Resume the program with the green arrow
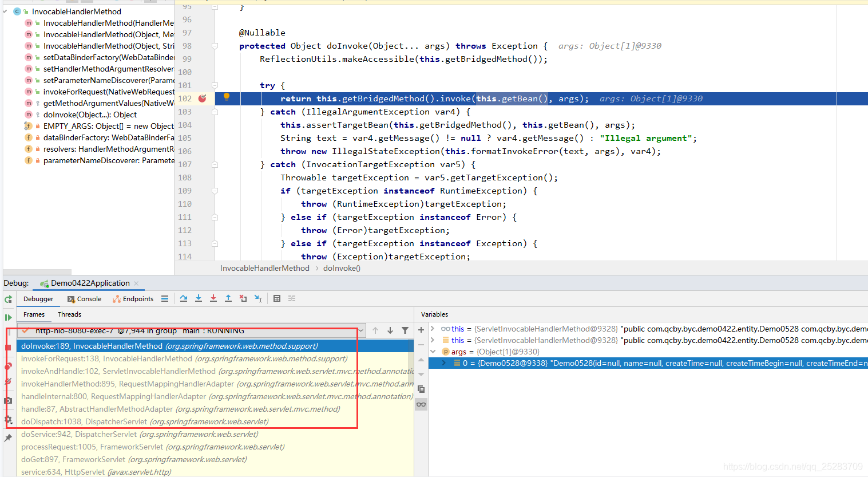This screenshot has width=868, height=477. pos(8,317)
